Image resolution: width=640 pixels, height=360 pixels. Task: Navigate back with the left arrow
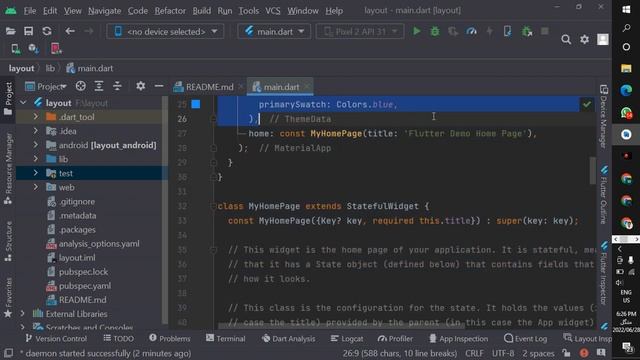[x=70, y=31]
